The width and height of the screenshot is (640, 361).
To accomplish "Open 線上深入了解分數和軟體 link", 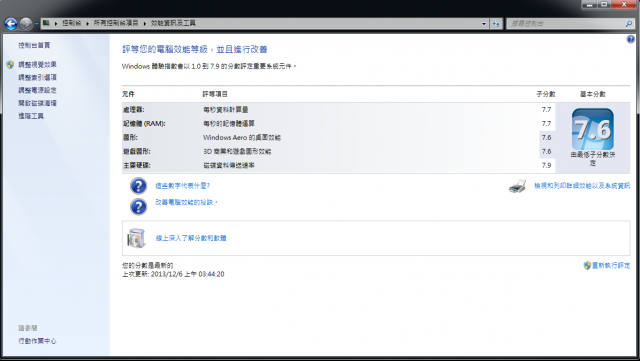I will click(191, 238).
